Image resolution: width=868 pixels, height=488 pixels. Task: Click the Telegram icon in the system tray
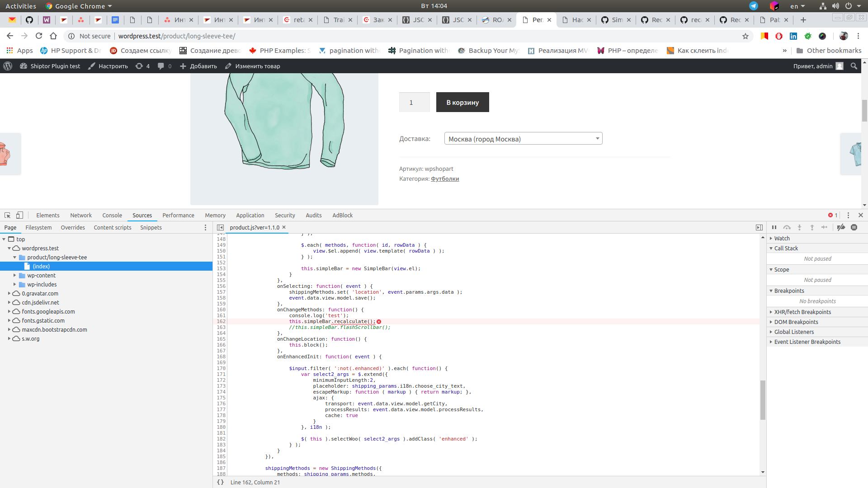click(x=753, y=6)
